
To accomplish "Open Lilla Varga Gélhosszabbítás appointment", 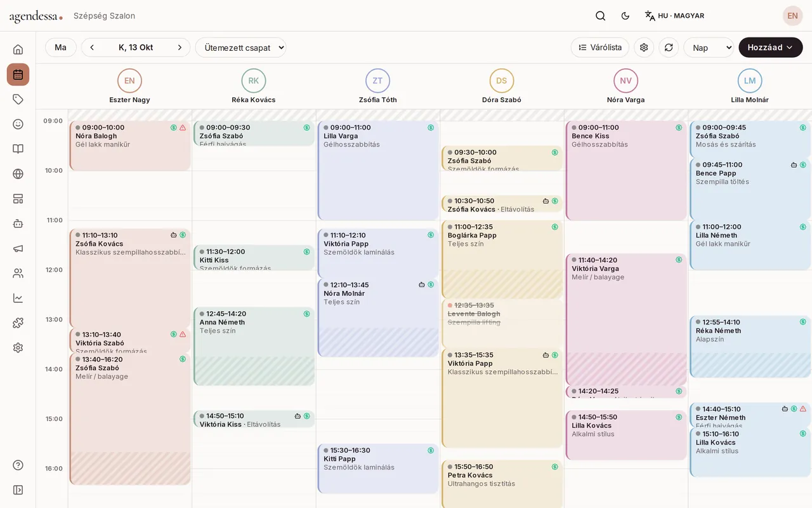I will click(x=378, y=171).
